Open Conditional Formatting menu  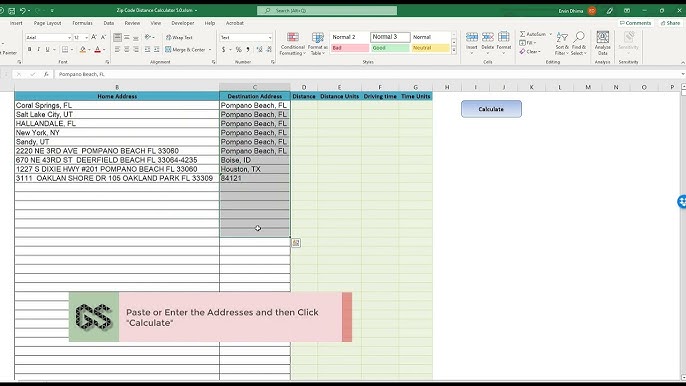click(293, 44)
